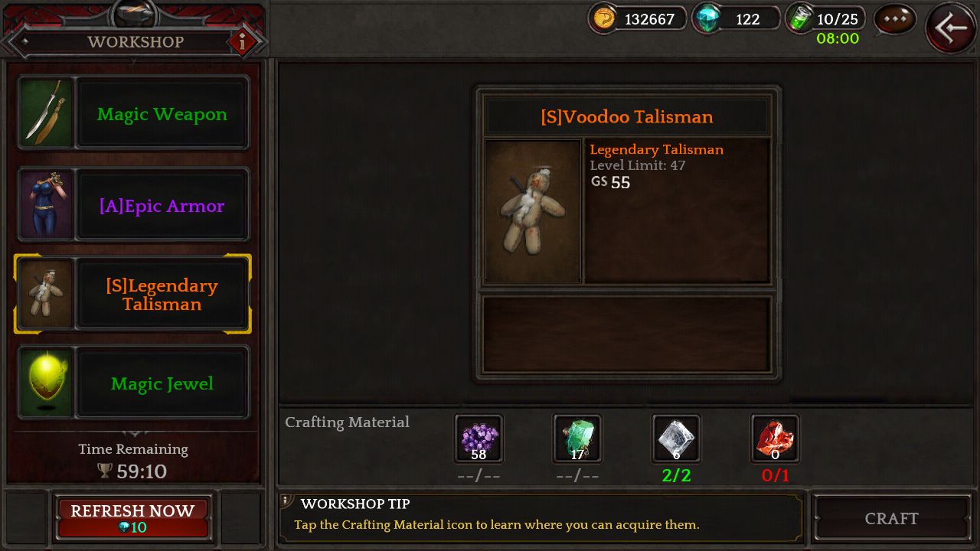Click the back arrow button

951,28
